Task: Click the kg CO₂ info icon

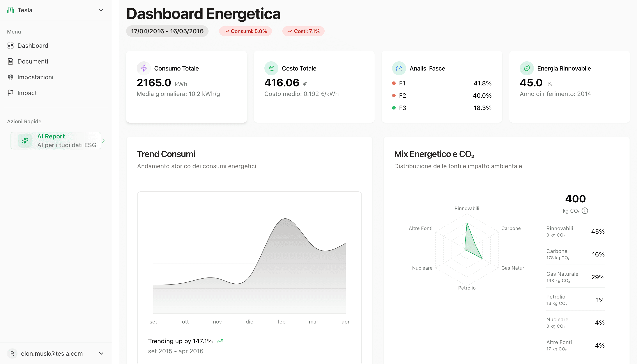Action: 585,211
